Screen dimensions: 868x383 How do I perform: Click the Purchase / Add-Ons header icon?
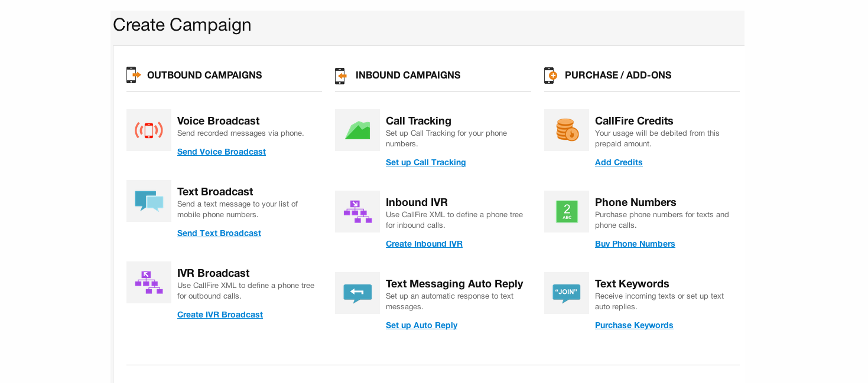click(x=551, y=75)
